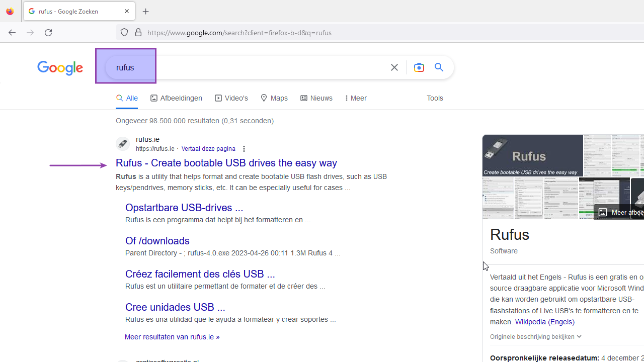This screenshot has width=644, height=362.
Task: Click the Rufus knowledge panel title
Action: click(510, 235)
